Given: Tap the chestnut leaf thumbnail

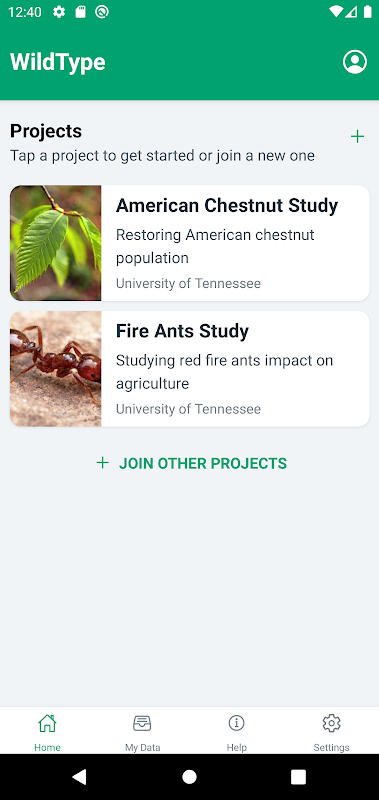Looking at the screenshot, I should click(56, 243).
